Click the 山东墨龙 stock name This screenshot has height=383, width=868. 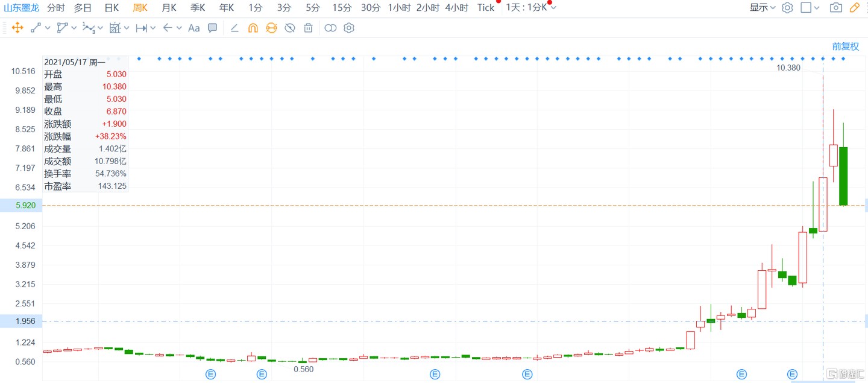(x=20, y=8)
